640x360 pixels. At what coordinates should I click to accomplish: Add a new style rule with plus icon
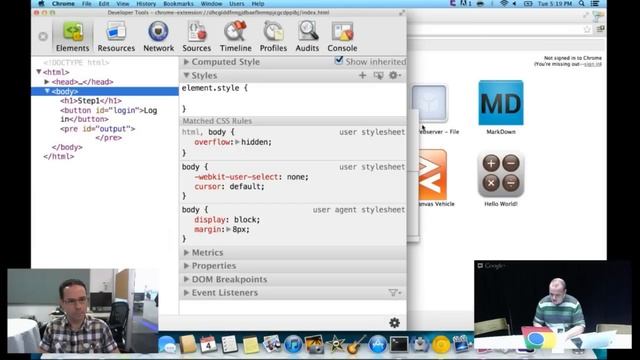click(362, 76)
